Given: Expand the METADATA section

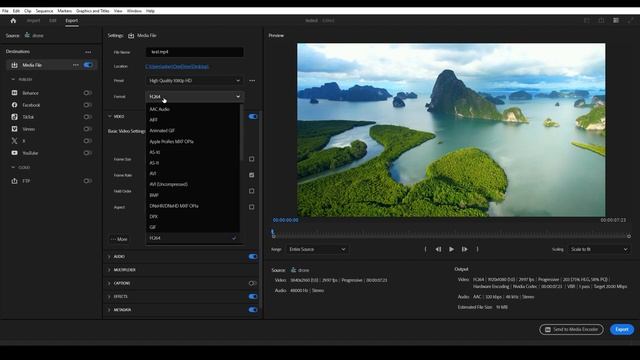Looking at the screenshot, I should coord(109,310).
